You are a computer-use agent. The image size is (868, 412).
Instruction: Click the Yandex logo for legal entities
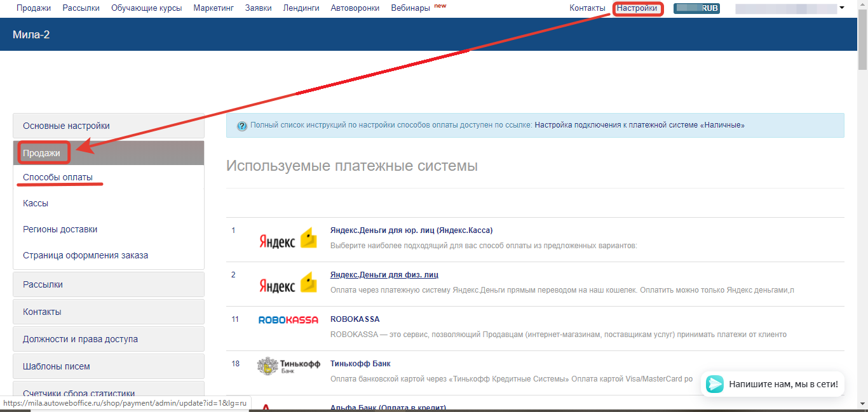(288, 239)
